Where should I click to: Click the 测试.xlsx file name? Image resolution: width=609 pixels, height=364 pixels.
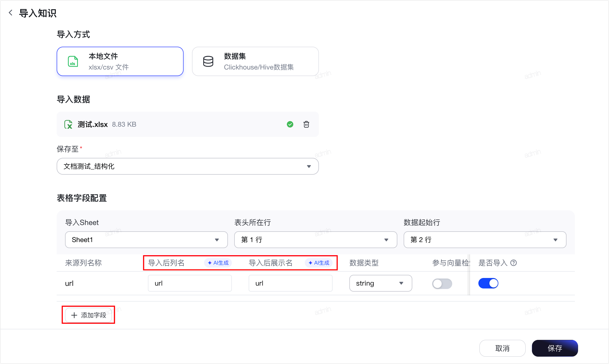click(93, 124)
